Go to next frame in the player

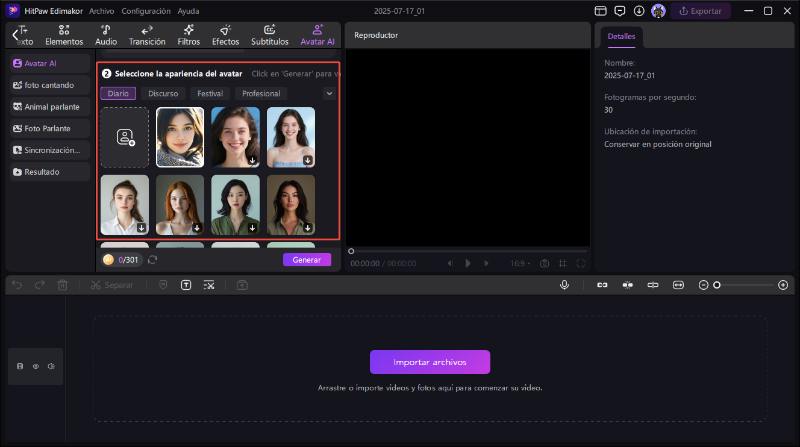[486, 263]
